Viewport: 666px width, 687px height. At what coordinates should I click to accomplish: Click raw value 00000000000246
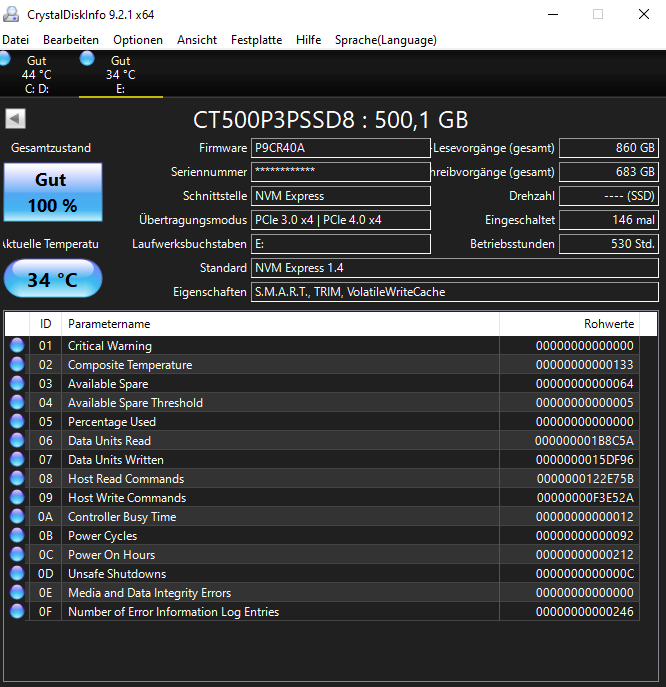tap(585, 612)
